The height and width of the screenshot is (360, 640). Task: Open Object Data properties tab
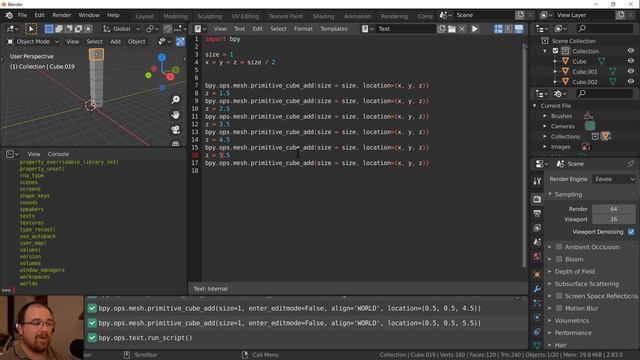[x=537, y=345]
